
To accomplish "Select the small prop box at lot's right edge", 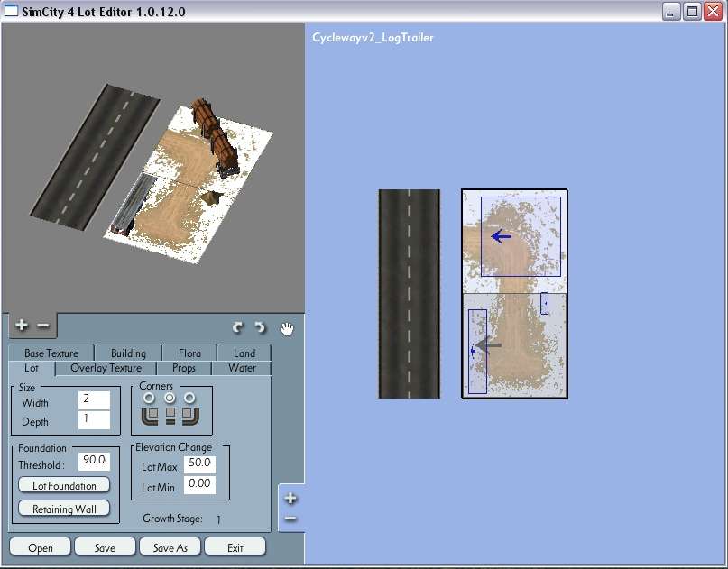I will point(545,303).
